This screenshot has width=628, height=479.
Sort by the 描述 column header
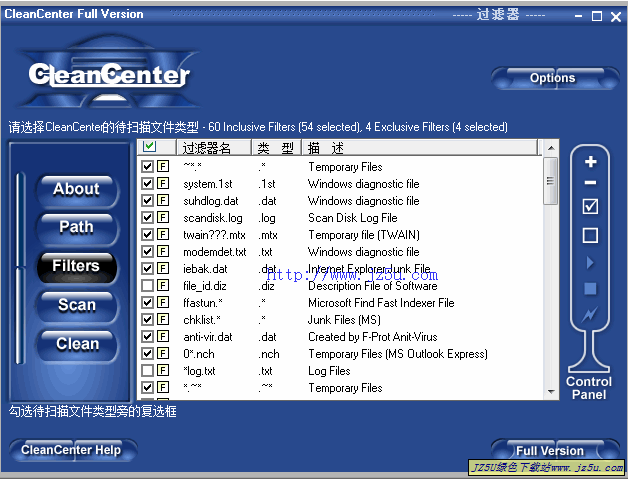(x=419, y=147)
